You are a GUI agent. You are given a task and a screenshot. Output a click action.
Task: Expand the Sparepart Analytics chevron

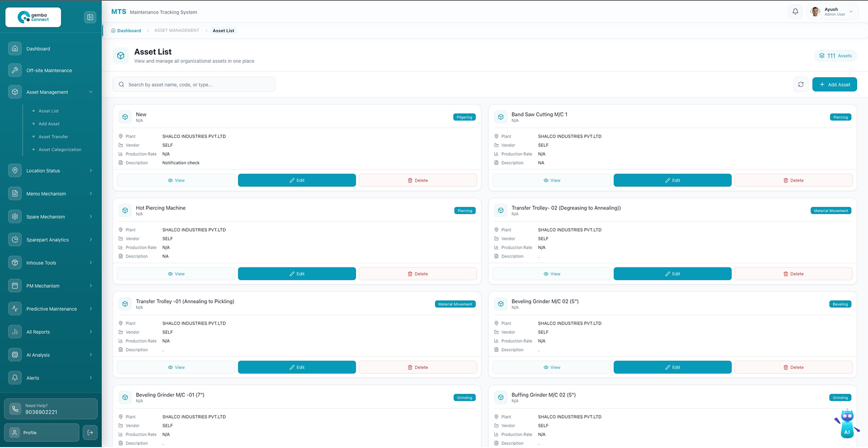click(x=91, y=240)
